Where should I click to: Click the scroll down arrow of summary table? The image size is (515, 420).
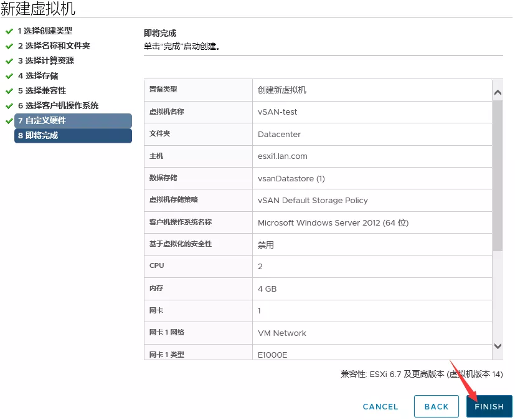click(498, 346)
